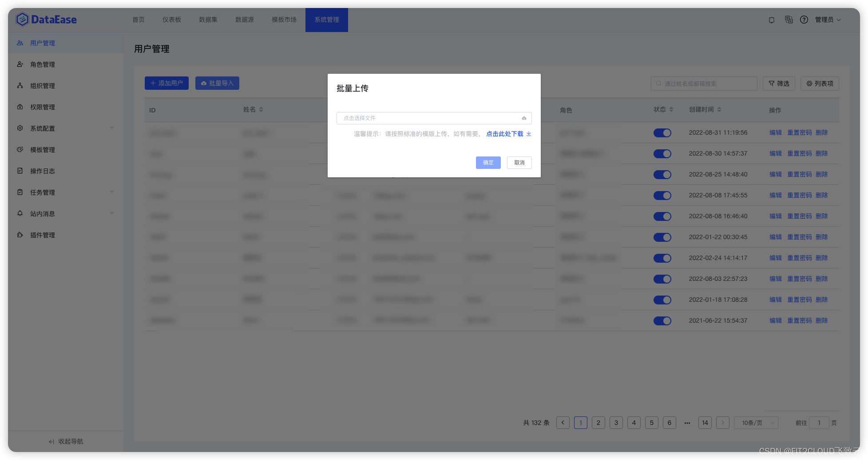868x460 pixels.
Task: Switch to the 仪表板 tab
Action: [172, 20]
